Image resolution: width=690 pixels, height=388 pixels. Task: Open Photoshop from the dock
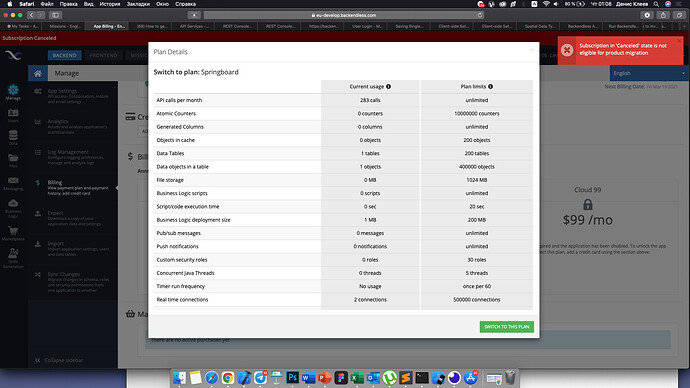(x=293, y=378)
